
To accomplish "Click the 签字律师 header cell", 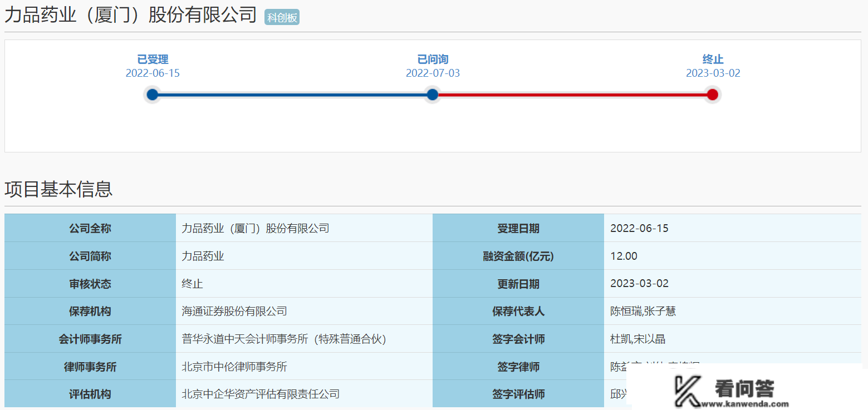I will [518, 367].
